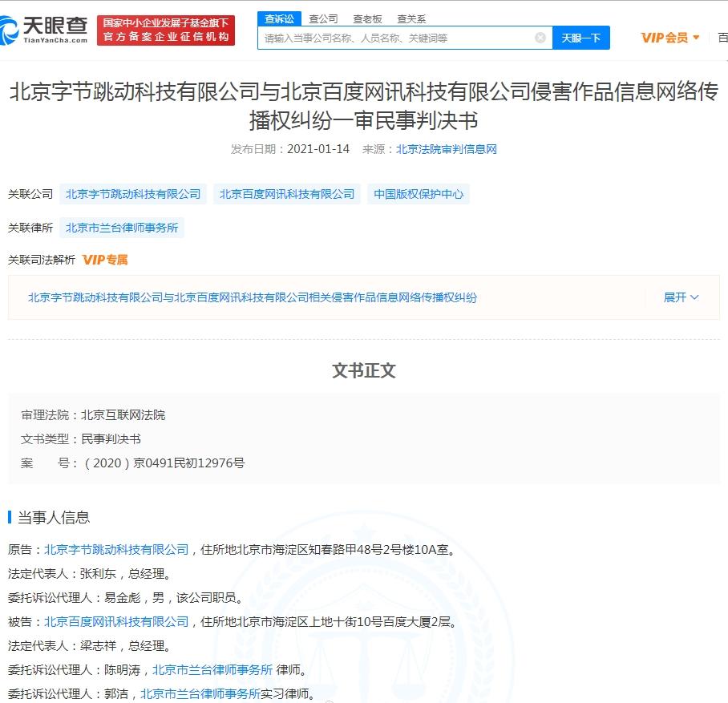728x703 pixels.
Task: Open 北京市兰台律师事务所 in 关联律所 row
Action: [122, 228]
